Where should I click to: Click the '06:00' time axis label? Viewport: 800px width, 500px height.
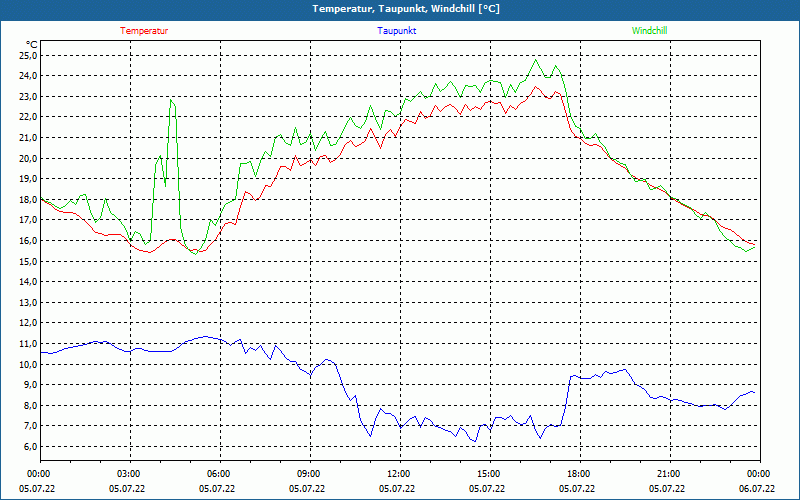coord(219,474)
